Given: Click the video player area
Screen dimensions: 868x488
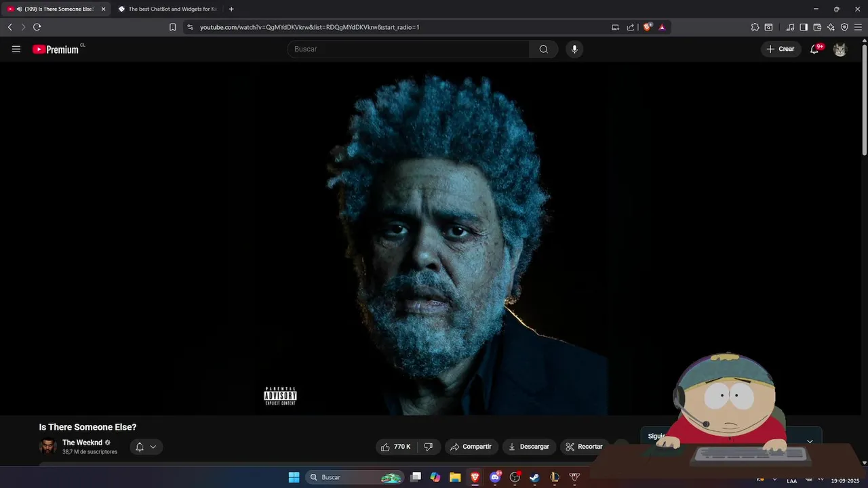Looking at the screenshot, I should (x=430, y=239).
